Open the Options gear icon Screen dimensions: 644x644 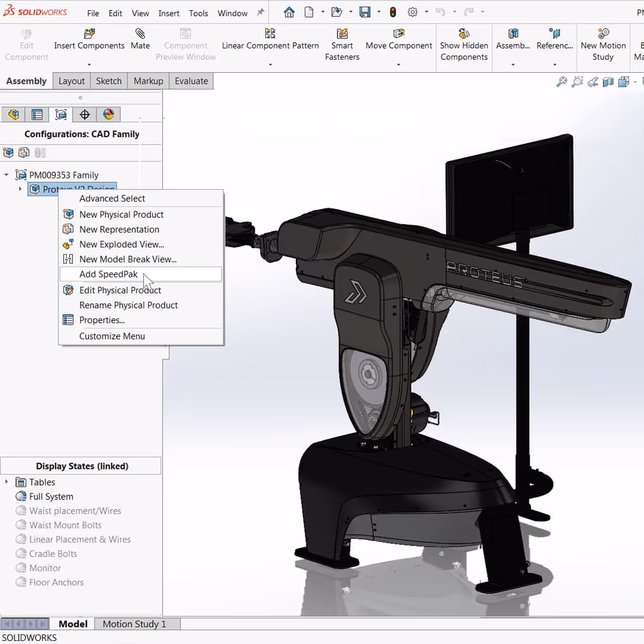[x=413, y=13]
